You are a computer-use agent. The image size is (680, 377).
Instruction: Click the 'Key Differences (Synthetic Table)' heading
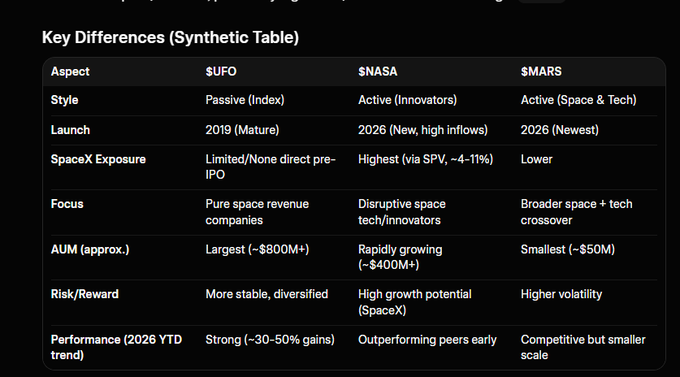(170, 38)
